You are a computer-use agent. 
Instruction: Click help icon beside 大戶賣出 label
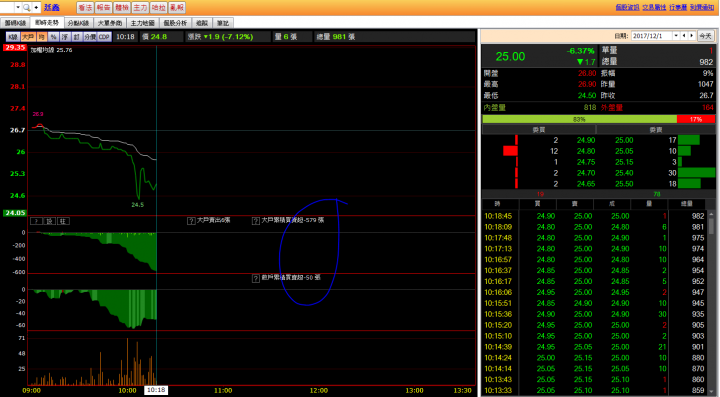point(191,221)
